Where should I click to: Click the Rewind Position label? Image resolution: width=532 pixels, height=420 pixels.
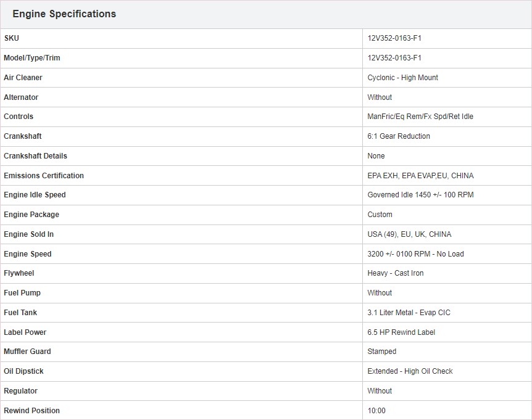pos(32,411)
